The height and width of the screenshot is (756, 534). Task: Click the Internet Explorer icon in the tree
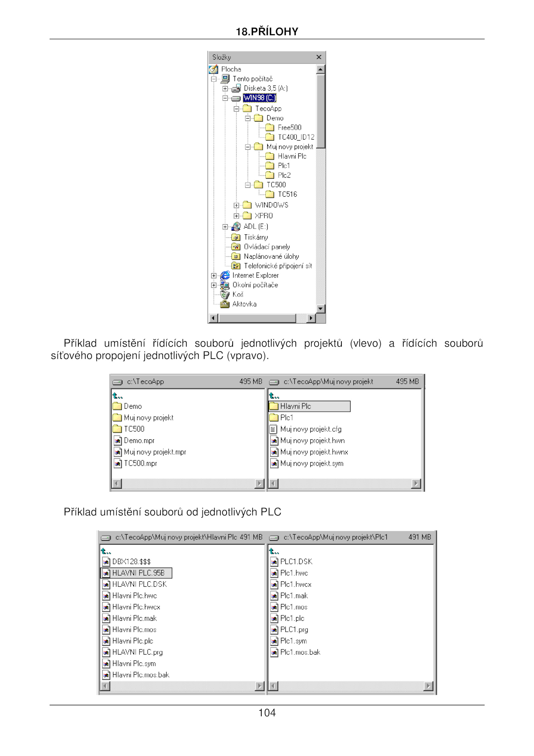click(225, 275)
